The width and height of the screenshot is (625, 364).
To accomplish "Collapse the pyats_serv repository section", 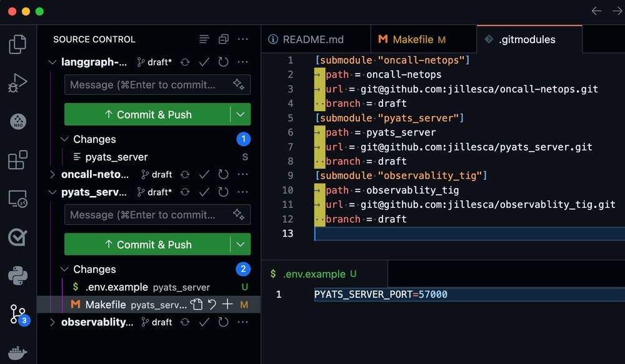I will point(52,192).
